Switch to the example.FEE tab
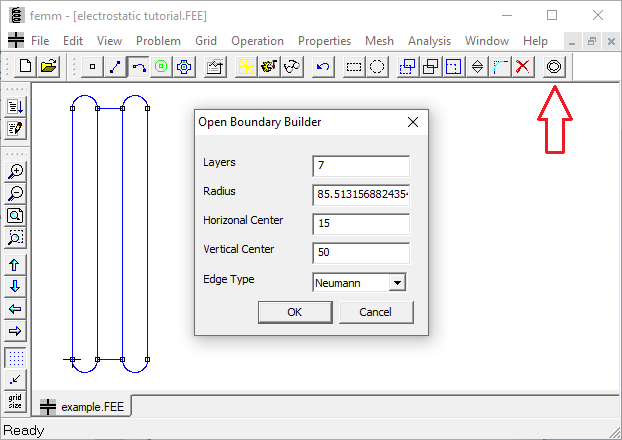Image resolution: width=622 pixels, height=440 pixels. [x=82, y=407]
